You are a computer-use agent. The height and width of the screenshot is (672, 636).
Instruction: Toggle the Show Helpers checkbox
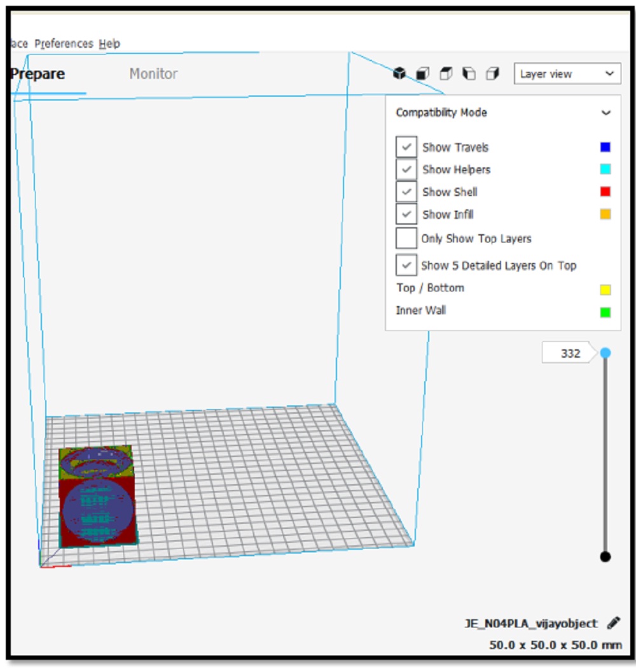point(406,169)
